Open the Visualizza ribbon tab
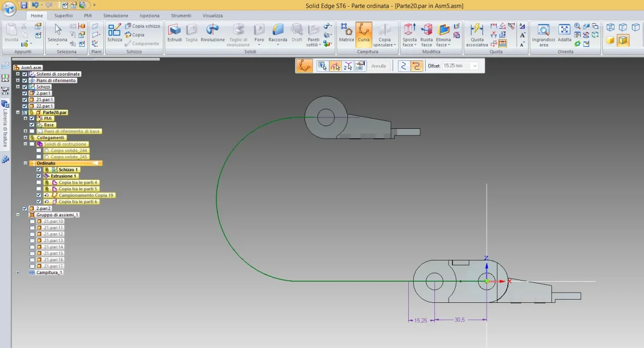644x348 pixels. coord(212,16)
